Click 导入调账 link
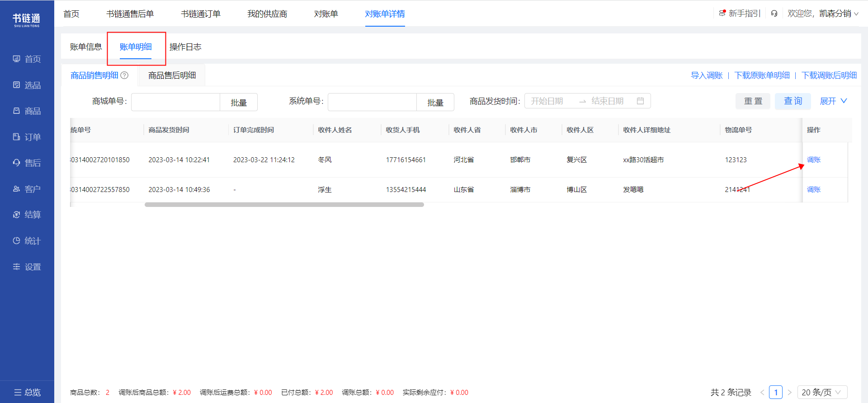Viewport: 868px width, 403px height. (707, 75)
